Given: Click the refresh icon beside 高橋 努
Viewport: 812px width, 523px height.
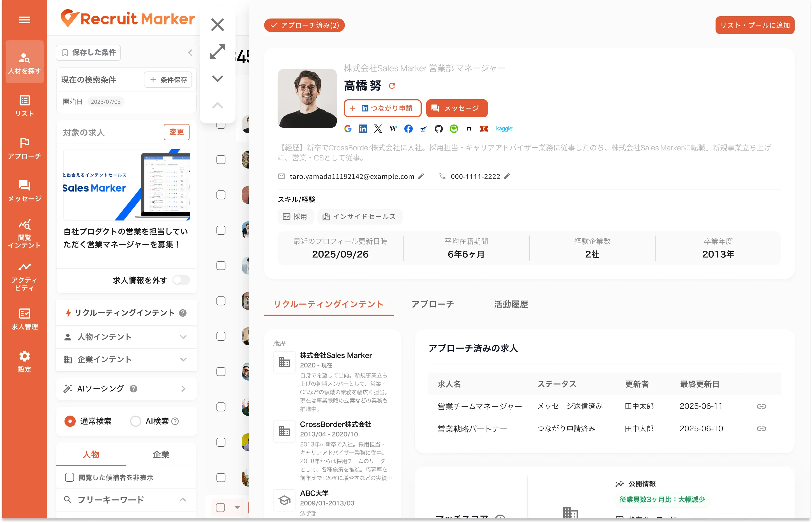Looking at the screenshot, I should (392, 86).
